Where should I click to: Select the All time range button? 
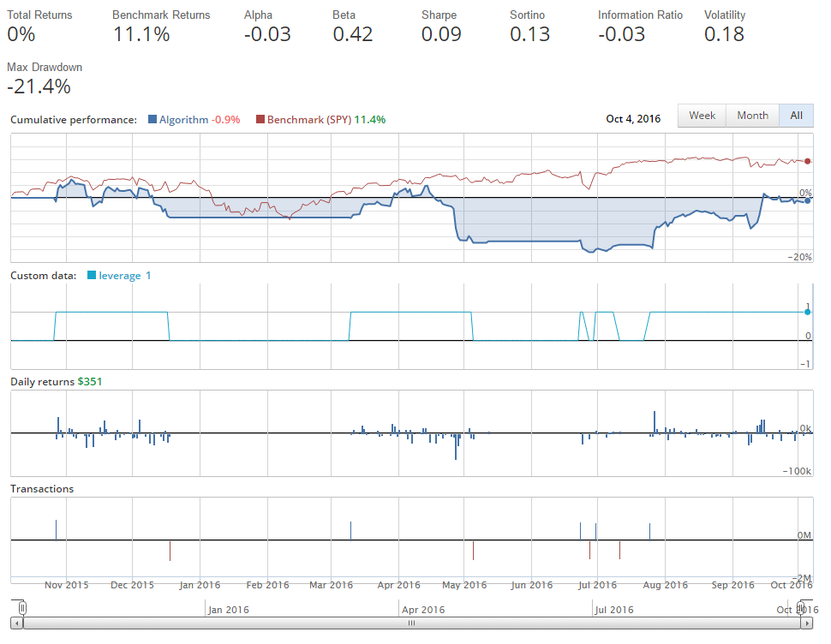pyautogui.click(x=796, y=116)
